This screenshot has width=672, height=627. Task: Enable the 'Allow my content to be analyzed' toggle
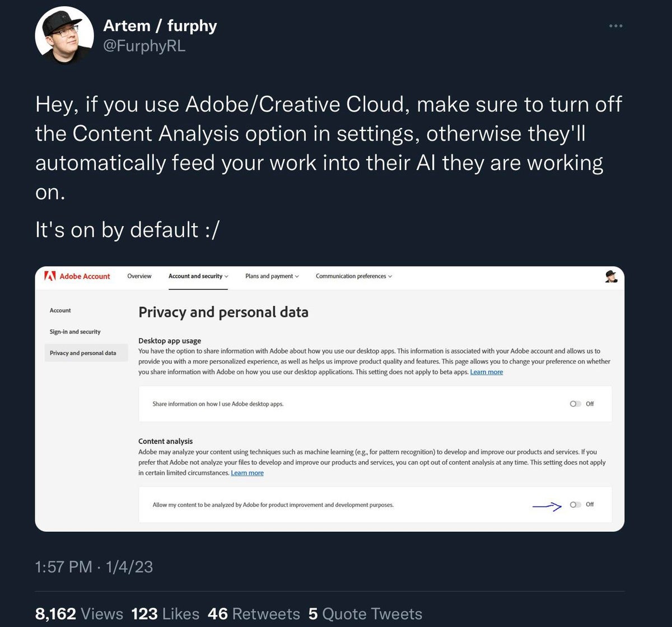575,504
